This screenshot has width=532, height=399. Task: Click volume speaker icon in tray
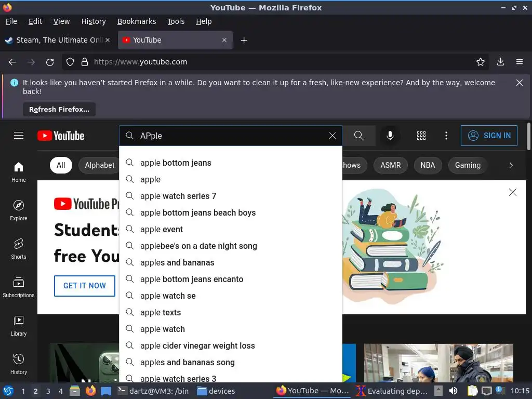tap(453, 391)
